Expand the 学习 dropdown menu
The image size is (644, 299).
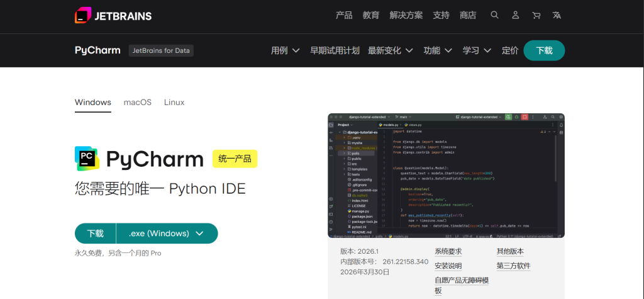(477, 50)
